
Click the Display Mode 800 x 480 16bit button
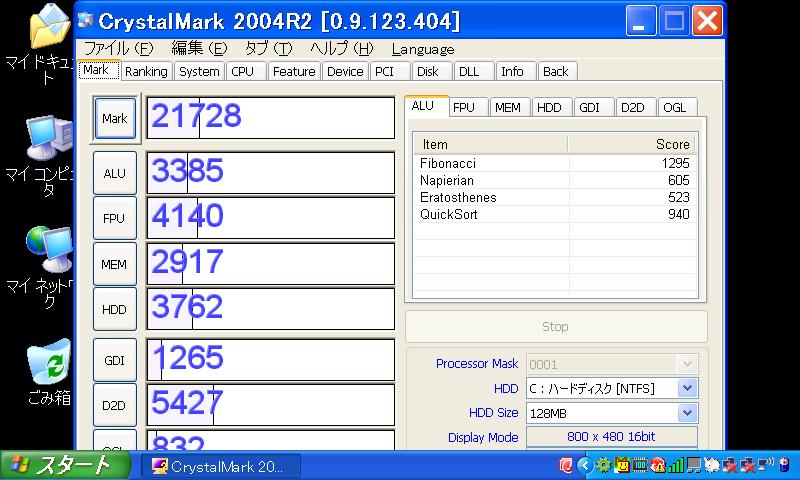click(x=612, y=437)
